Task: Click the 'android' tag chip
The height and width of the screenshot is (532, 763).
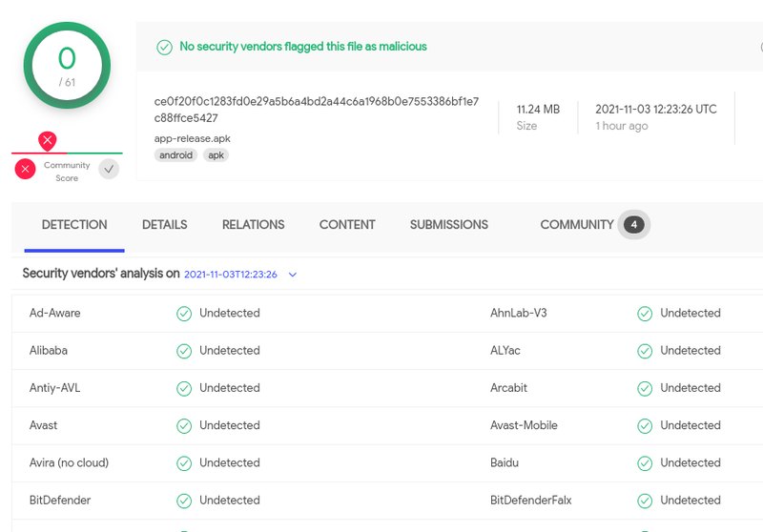Action: 175,155
